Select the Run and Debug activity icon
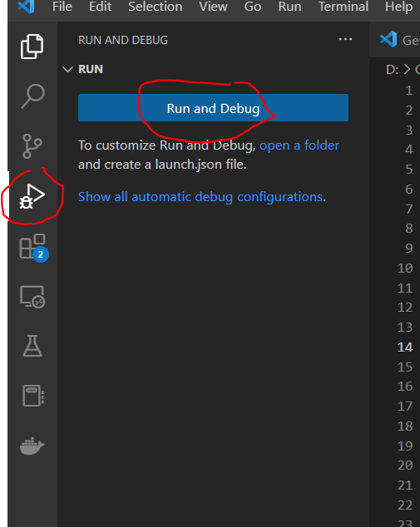The image size is (420, 527). [32, 196]
